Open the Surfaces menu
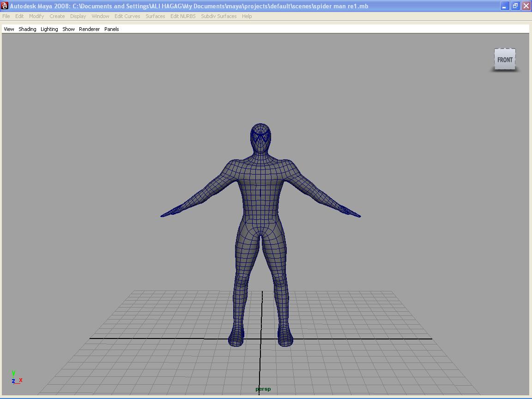The image size is (532, 399). click(155, 16)
